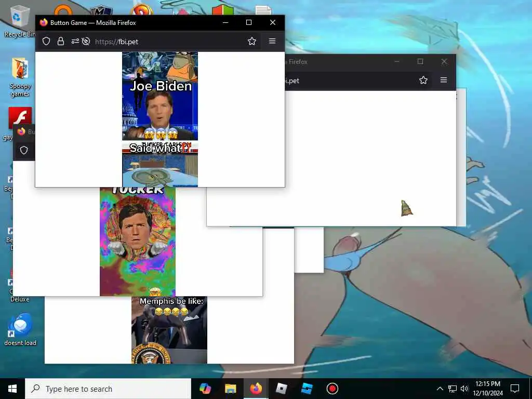This screenshot has width=532, height=399.
Task: Show hidden system tray icons
Action: pyautogui.click(x=440, y=389)
